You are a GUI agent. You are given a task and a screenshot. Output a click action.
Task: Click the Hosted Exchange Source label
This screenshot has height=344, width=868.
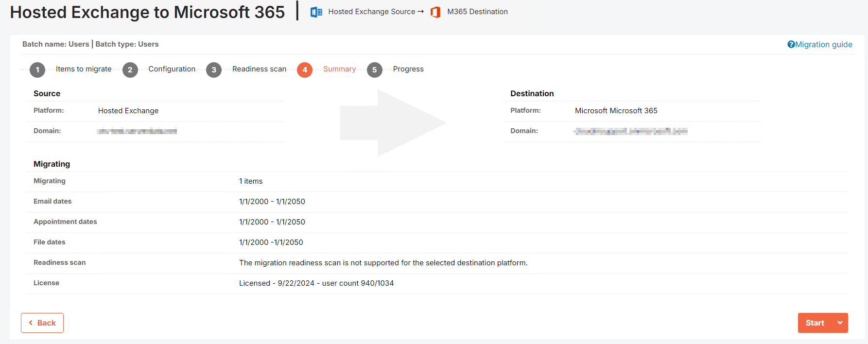[x=372, y=12]
